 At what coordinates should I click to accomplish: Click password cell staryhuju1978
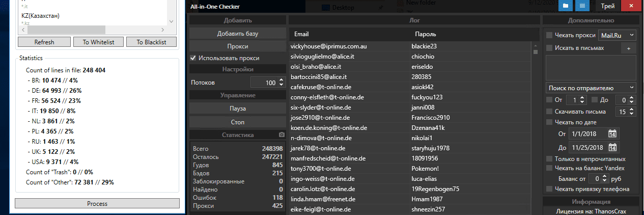pyautogui.click(x=430, y=148)
